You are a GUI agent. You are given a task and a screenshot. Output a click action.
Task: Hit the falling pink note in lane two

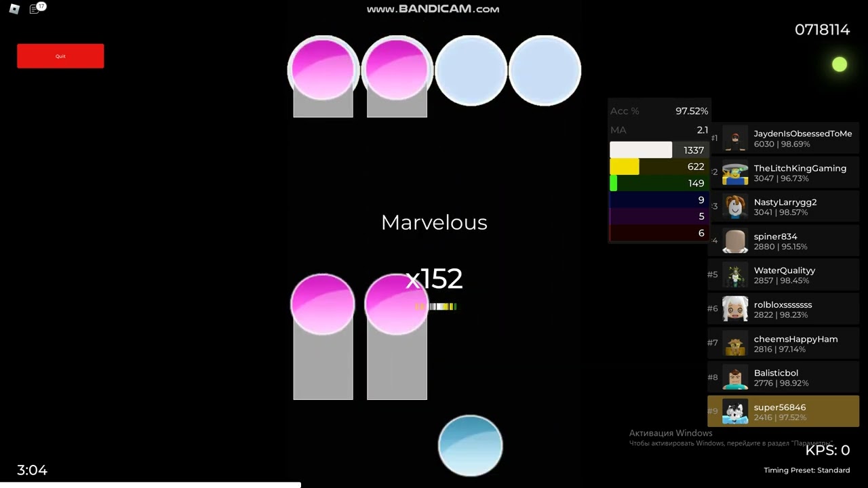coord(396,304)
